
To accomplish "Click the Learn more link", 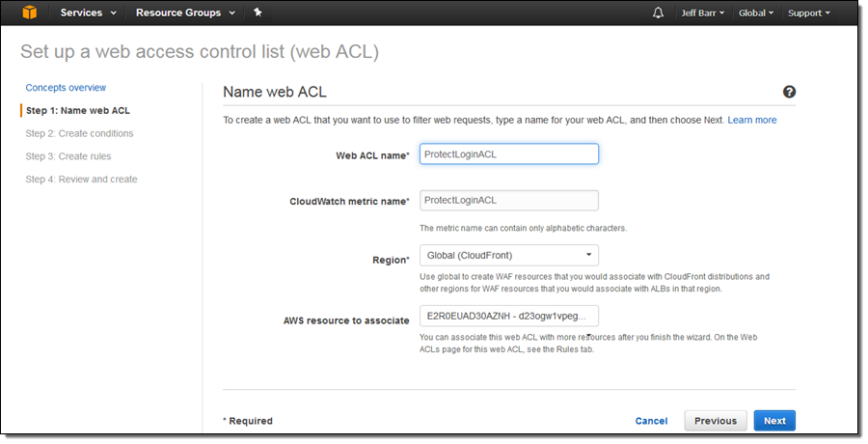I will [752, 120].
